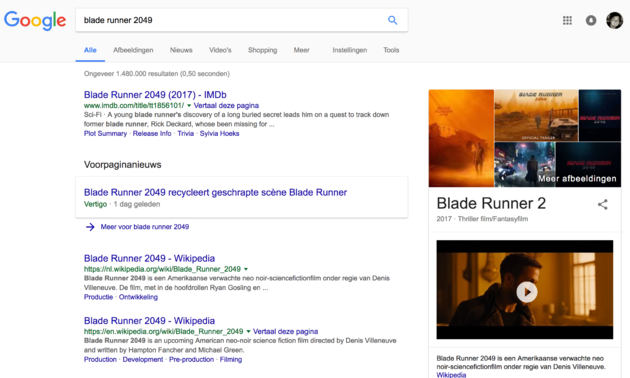Open the Plot Summary sitelink
The width and height of the screenshot is (630, 378).
coord(105,134)
